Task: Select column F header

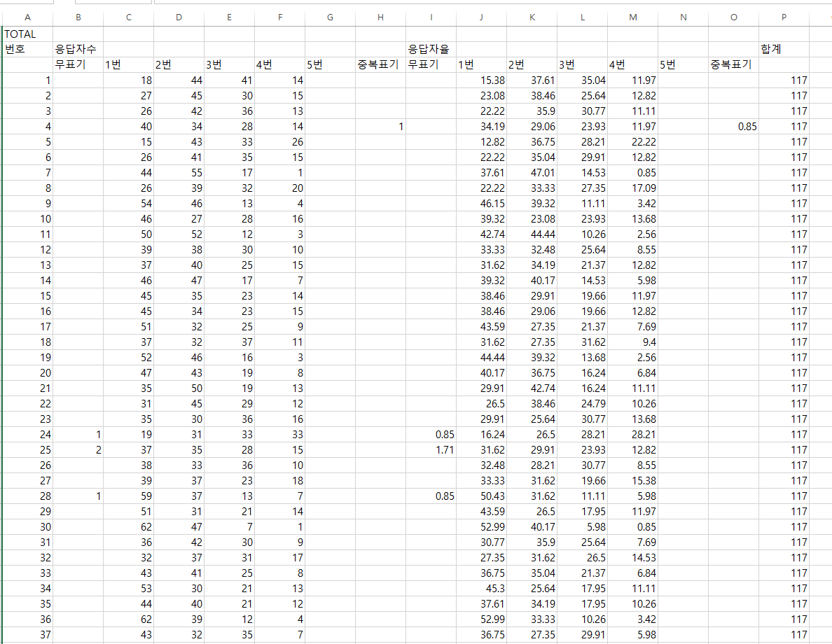Action: coord(279,17)
